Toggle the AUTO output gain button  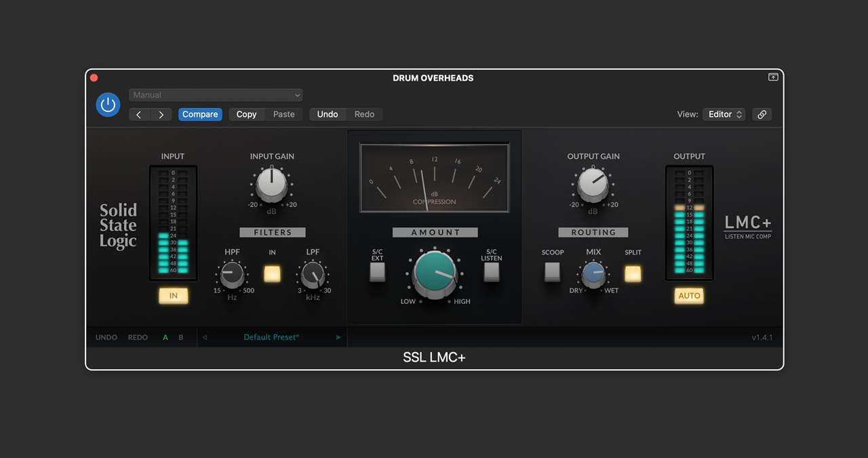[x=690, y=296]
